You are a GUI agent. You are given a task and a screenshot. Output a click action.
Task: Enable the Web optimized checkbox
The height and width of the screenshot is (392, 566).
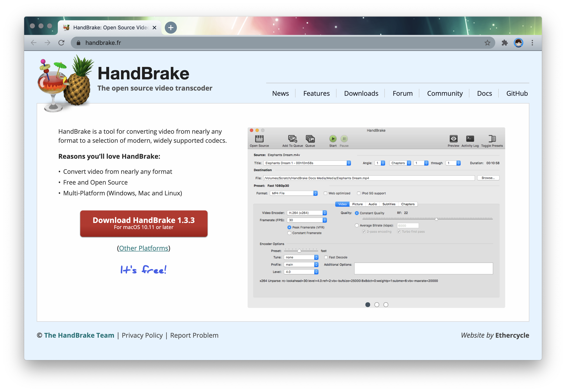pyautogui.click(x=325, y=193)
